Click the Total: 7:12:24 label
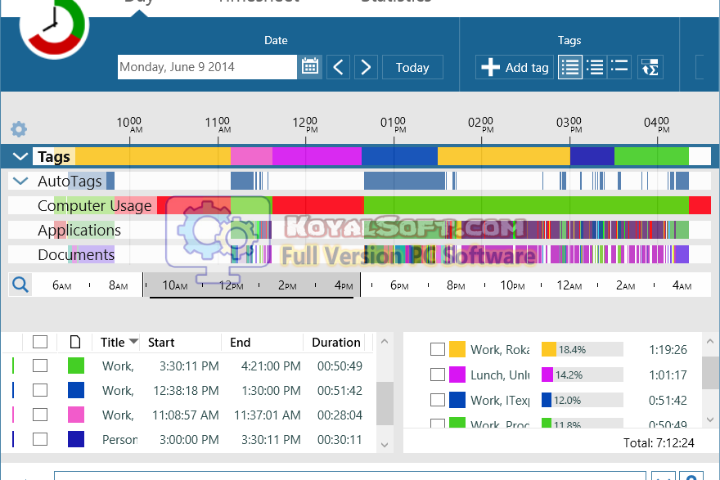720x480 pixels. [658, 443]
